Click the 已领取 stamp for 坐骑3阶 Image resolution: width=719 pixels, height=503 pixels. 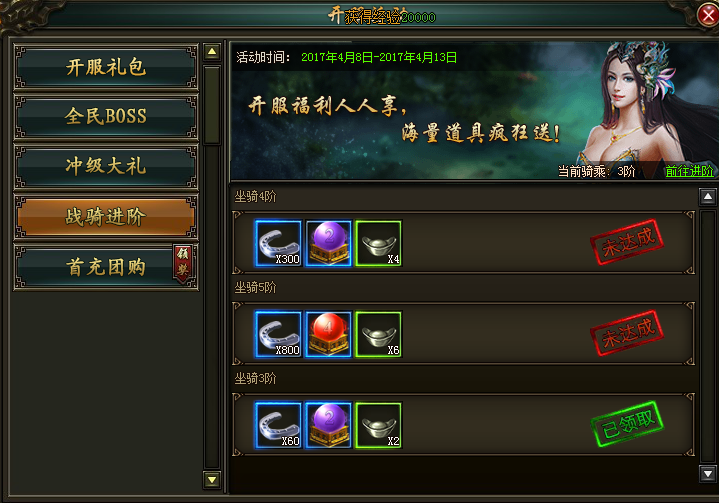tap(627, 424)
